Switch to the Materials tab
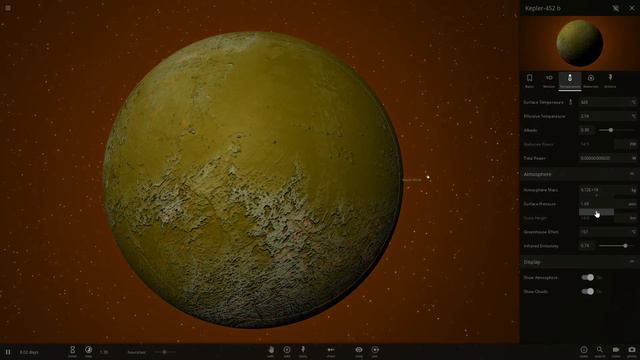Image resolution: width=640 pixels, height=360 pixels. (591, 81)
